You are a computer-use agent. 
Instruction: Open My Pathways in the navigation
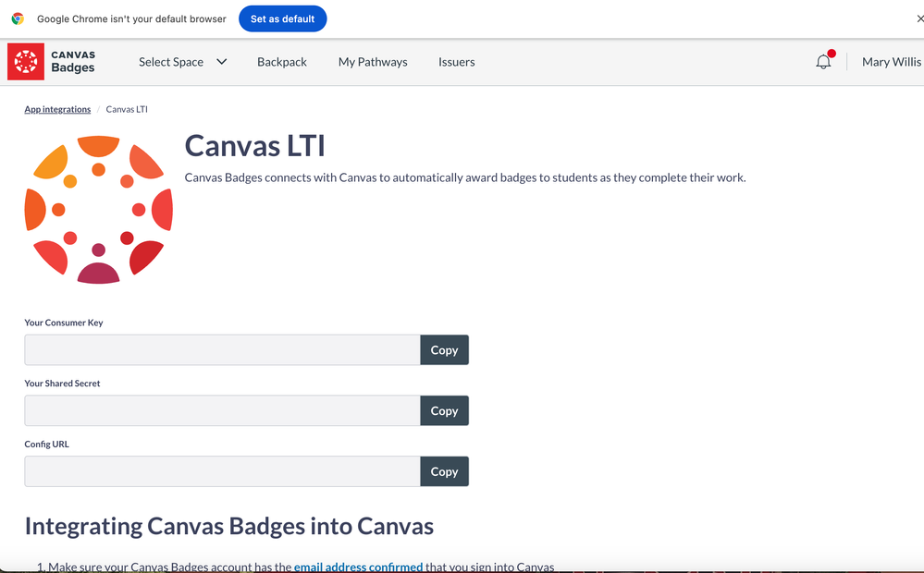point(373,62)
